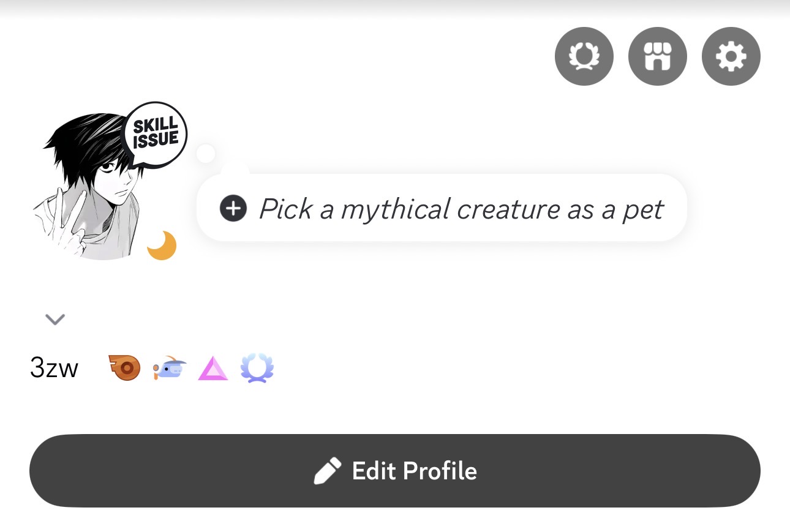Open Settings with the gear icon
790x532 pixels.
point(731,56)
